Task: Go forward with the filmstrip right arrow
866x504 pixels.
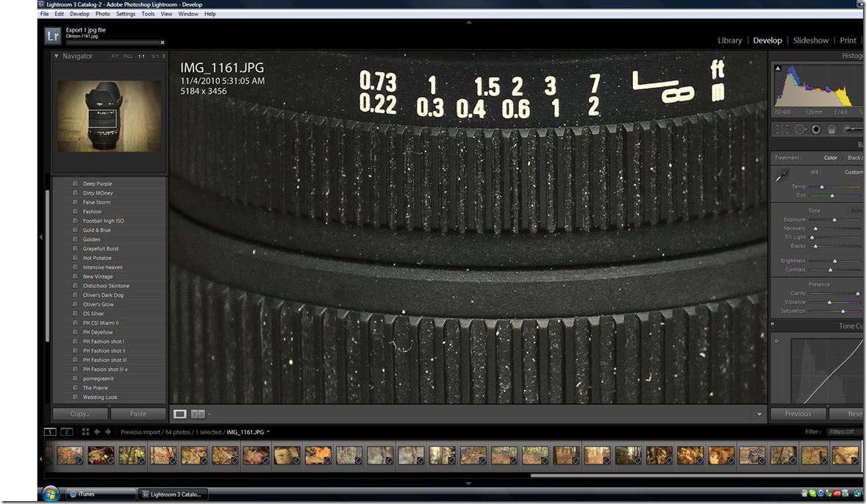Action: tap(107, 432)
